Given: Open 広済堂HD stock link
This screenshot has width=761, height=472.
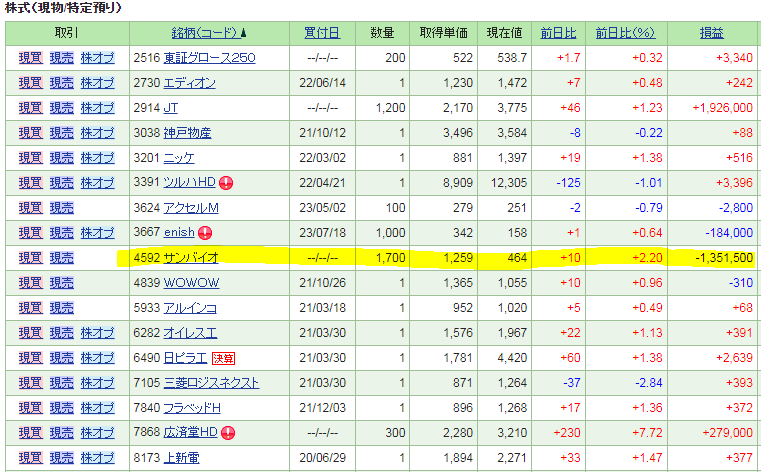Looking at the screenshot, I should (190, 433).
